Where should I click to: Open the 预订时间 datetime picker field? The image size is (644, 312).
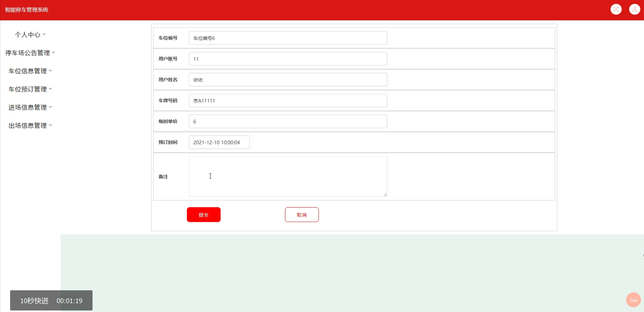pos(219,142)
